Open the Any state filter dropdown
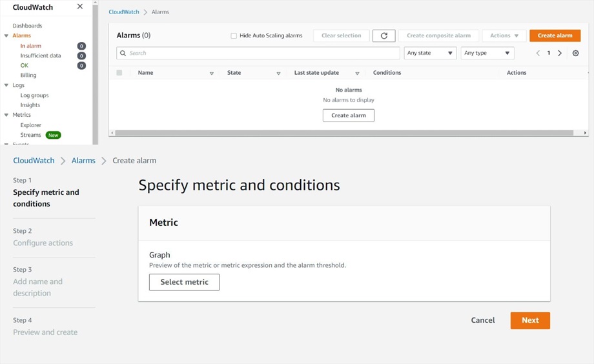Viewport: 594px width, 364px height. 430,53
